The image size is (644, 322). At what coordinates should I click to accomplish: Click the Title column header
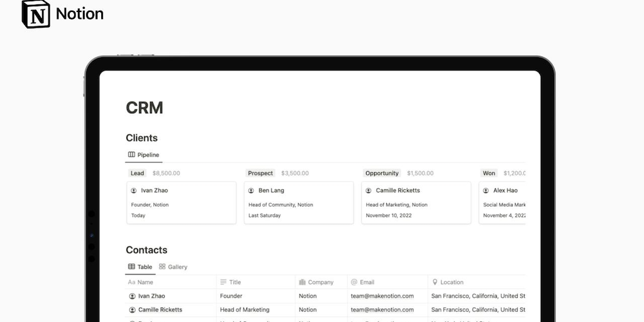(256, 282)
